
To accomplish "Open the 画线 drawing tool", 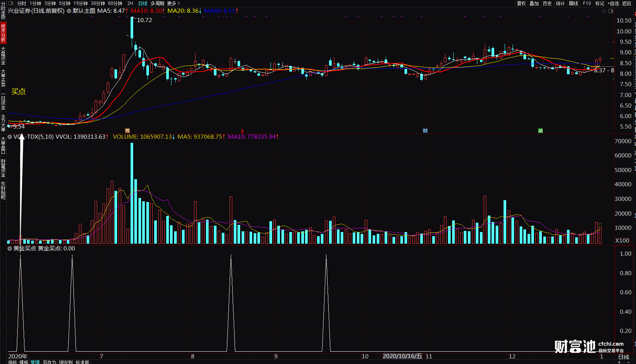I will pyautogui.click(x=574, y=3).
